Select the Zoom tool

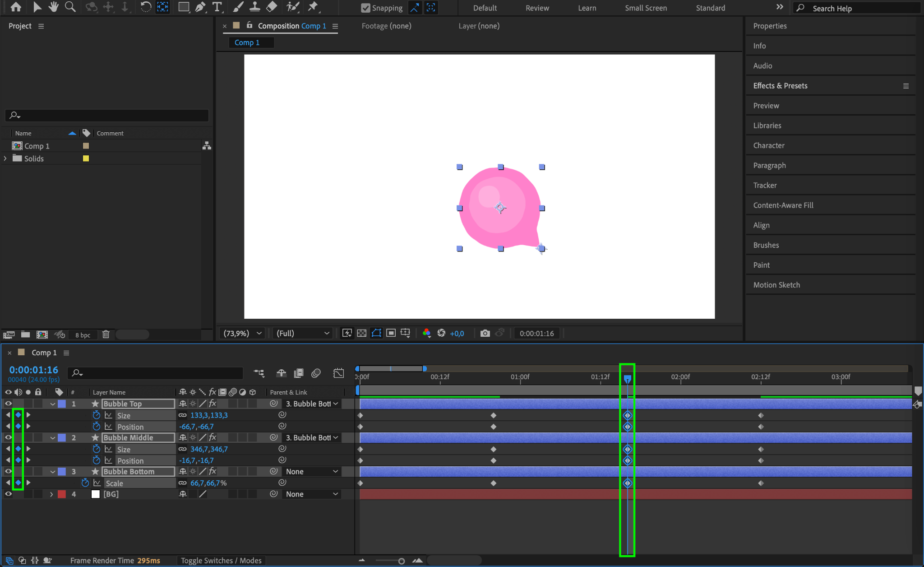[x=70, y=7]
